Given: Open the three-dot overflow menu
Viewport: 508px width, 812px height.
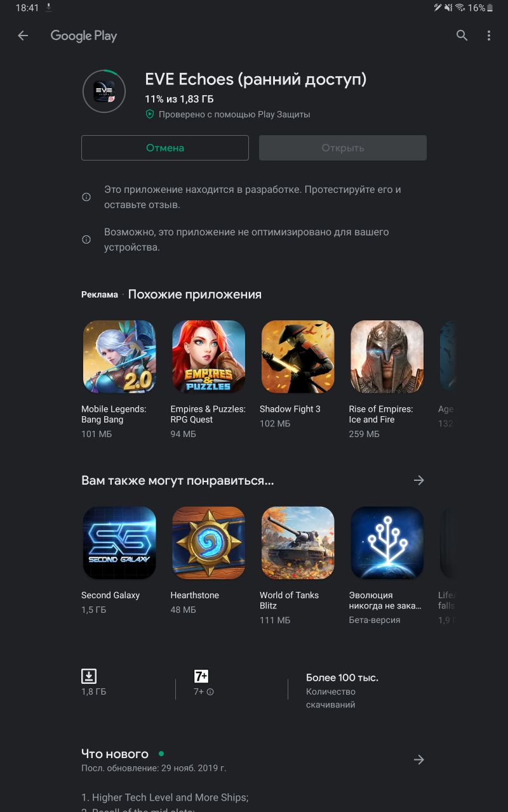Looking at the screenshot, I should (489, 36).
